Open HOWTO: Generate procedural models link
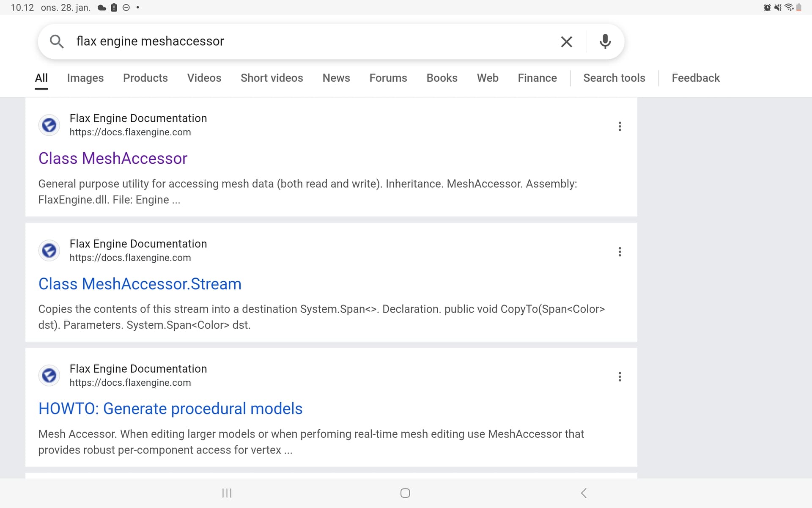 pyautogui.click(x=170, y=409)
